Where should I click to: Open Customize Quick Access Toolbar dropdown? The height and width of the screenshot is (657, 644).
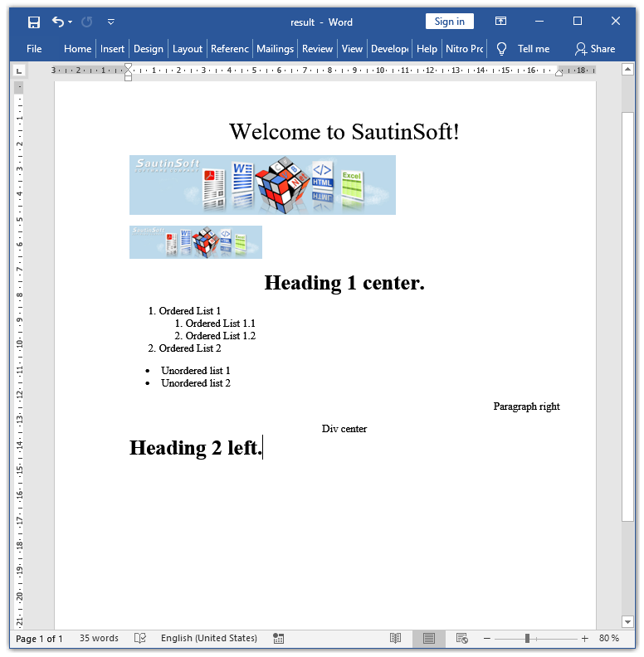(111, 22)
